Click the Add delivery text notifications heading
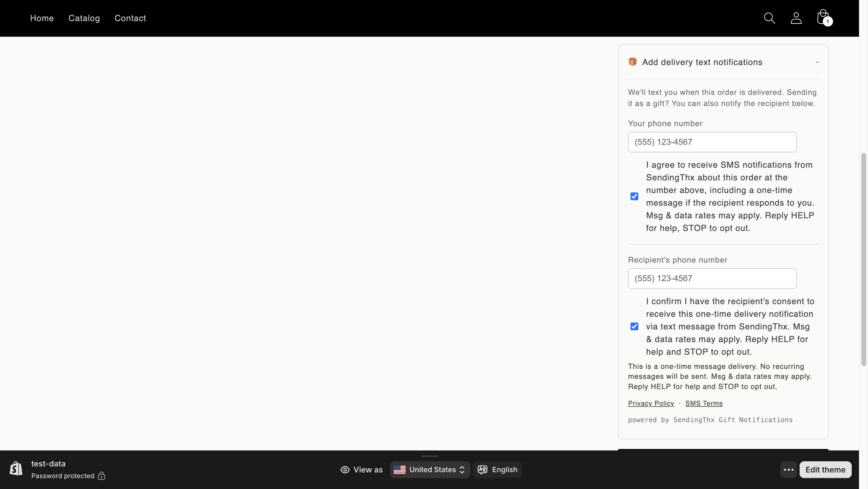The height and width of the screenshot is (489, 868). 702,62
